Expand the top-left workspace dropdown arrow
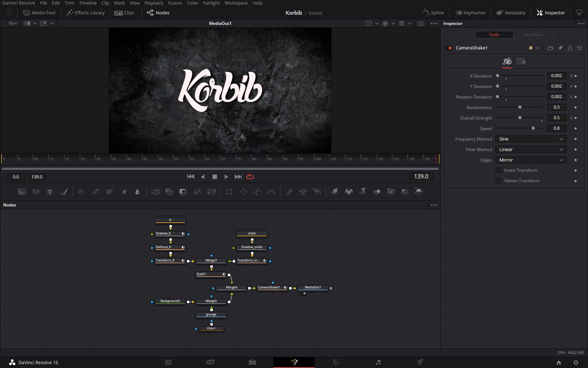This screenshot has width=588, height=368. [9, 13]
